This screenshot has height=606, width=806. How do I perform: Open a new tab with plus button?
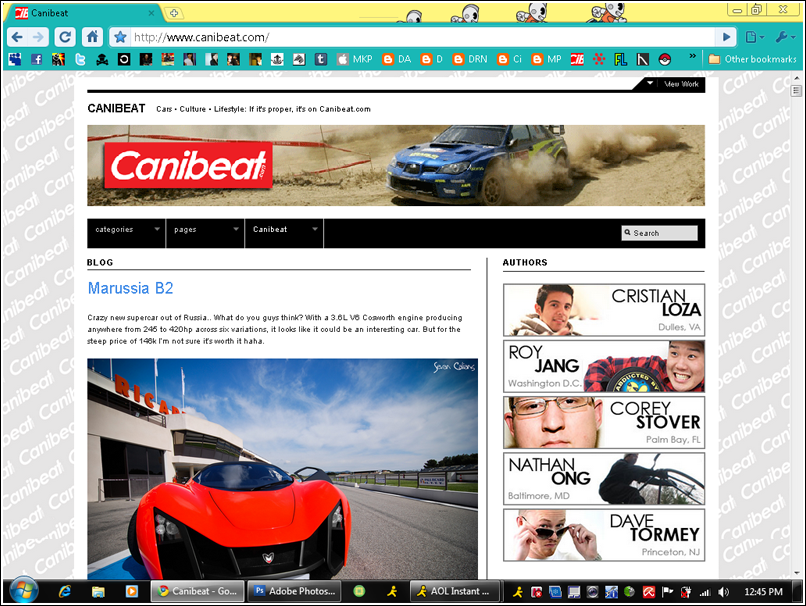tap(174, 13)
